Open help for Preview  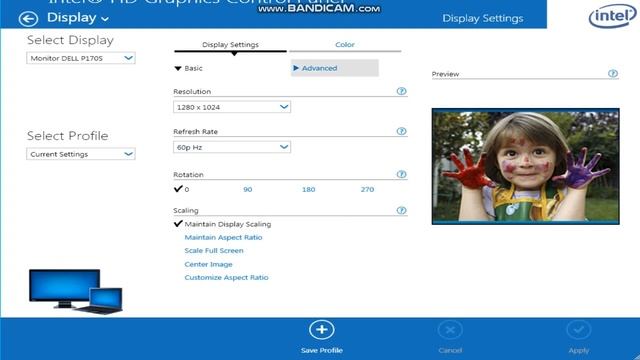pyautogui.click(x=613, y=73)
